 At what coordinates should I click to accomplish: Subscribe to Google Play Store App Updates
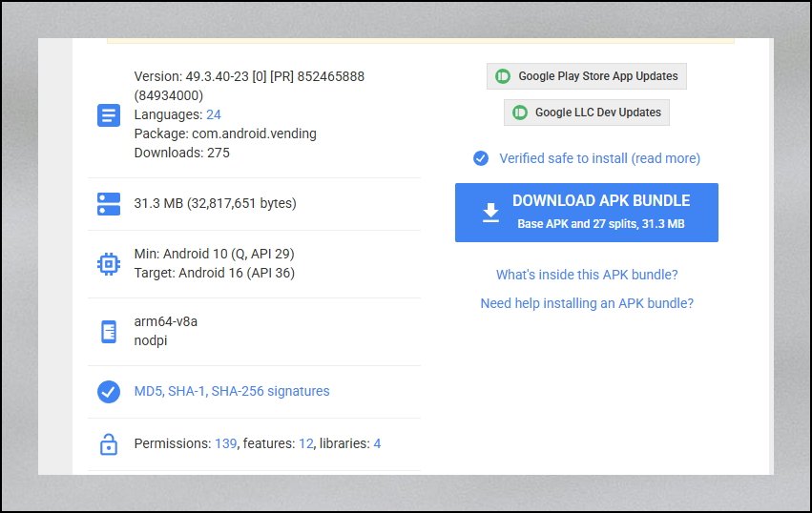pyautogui.click(x=587, y=76)
